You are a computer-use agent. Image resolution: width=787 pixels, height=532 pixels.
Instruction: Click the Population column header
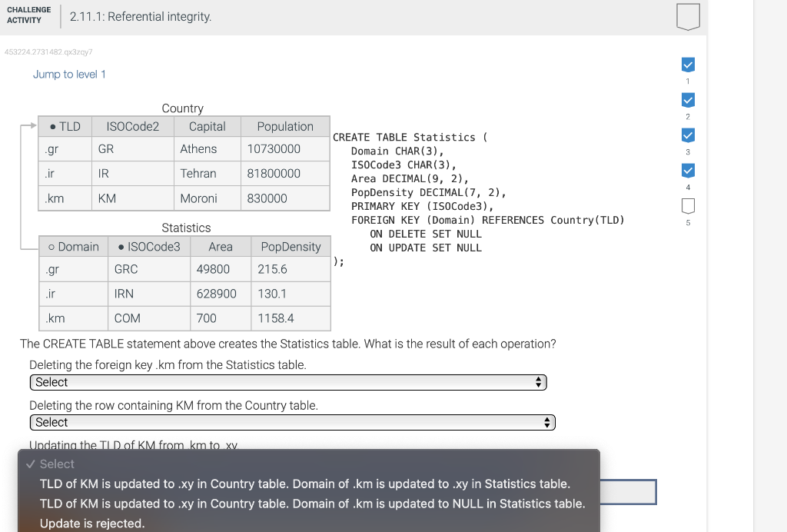(x=285, y=127)
